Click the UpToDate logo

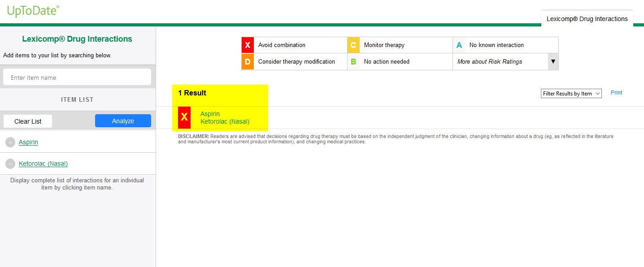(x=33, y=11)
